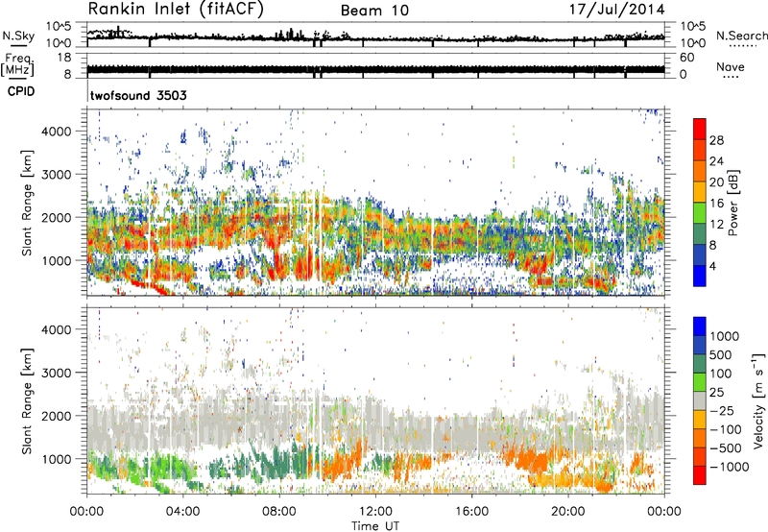Viewport: 768px width, 532px height.
Task: Click the 1000 tick on the velocity panel range axis
Action: pyautogui.click(x=57, y=459)
